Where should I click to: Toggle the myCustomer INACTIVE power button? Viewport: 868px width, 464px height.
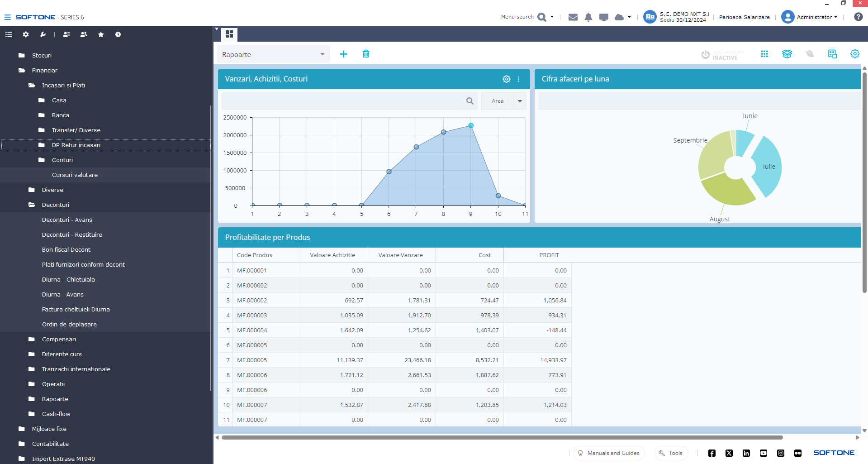pyautogui.click(x=705, y=55)
